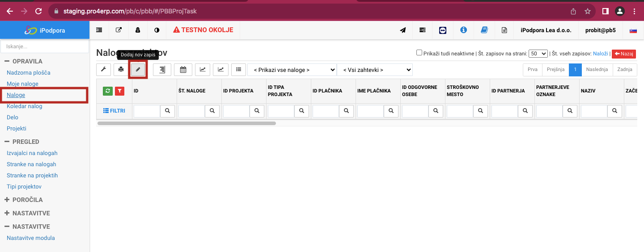644x252 pixels.
Task: Click search icon for the ID column
Action: pyautogui.click(x=167, y=111)
